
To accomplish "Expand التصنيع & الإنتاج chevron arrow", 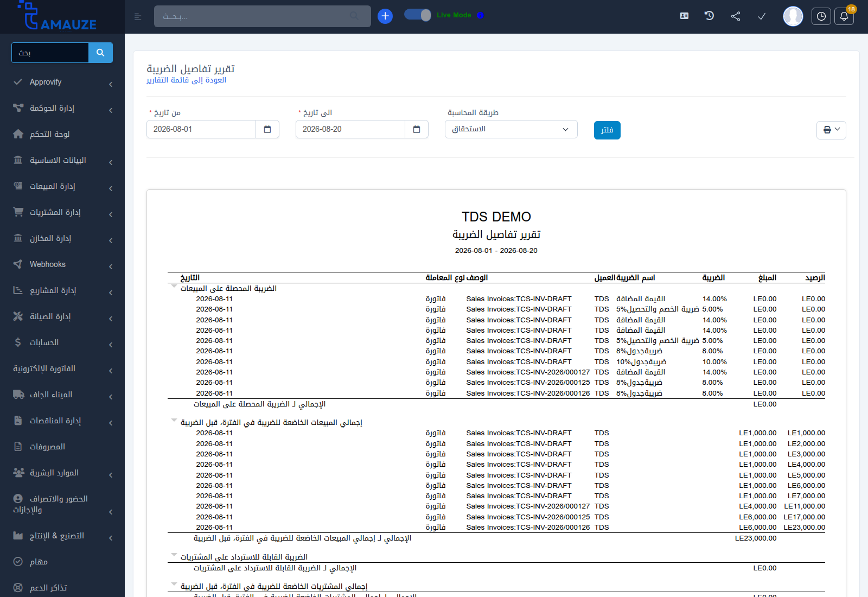I will click(x=111, y=538).
